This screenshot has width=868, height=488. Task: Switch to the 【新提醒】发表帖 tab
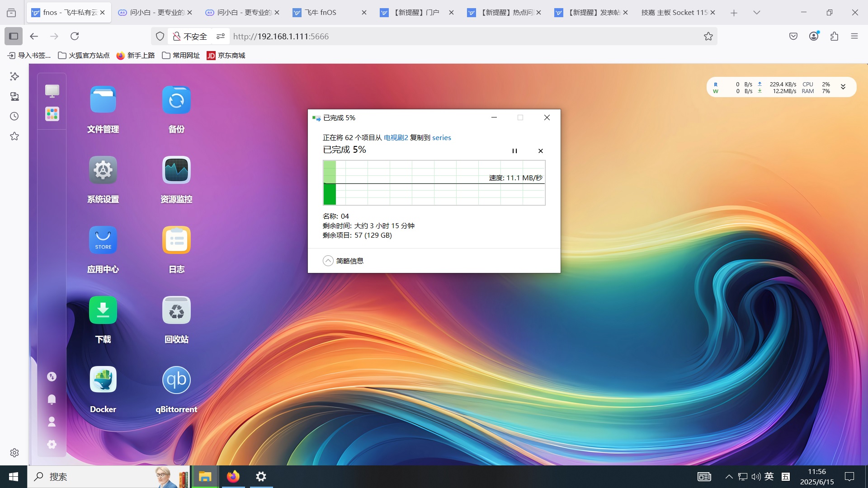[592, 13]
